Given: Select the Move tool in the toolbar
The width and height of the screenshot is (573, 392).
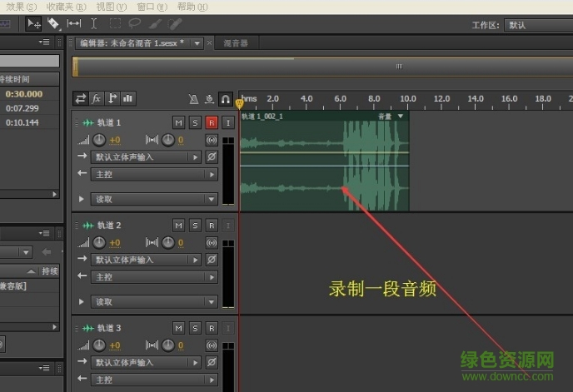Looking at the screenshot, I should coord(34,24).
